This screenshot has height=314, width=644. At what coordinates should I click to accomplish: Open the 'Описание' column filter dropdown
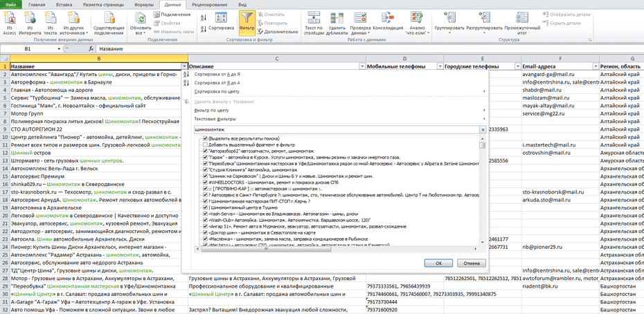coord(362,66)
